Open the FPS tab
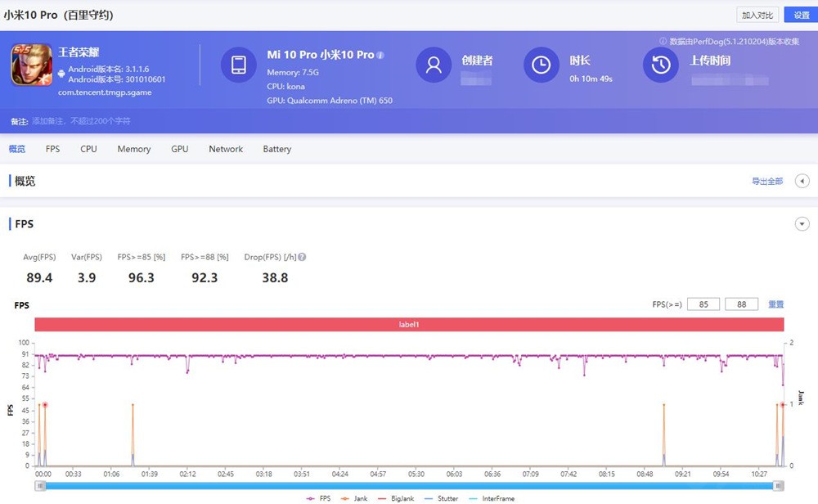The image size is (818, 504). (52, 149)
